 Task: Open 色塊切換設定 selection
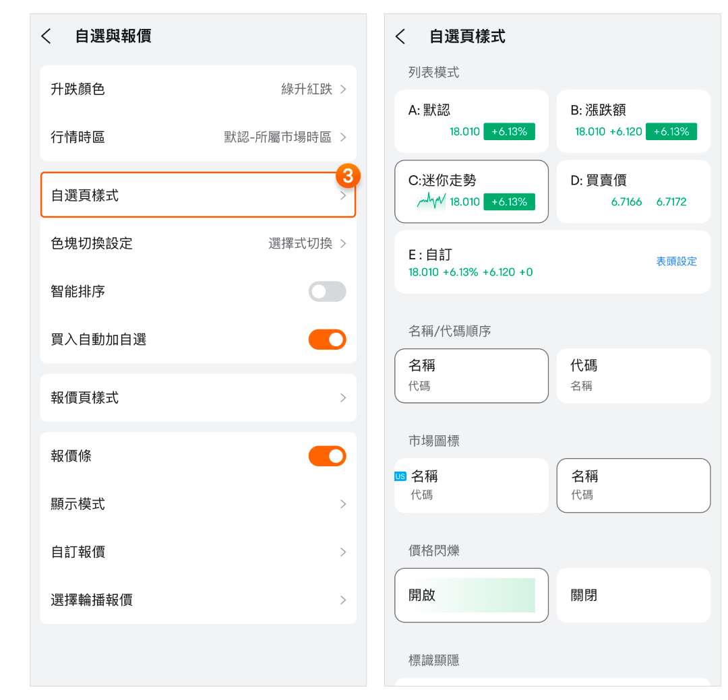coord(343,243)
